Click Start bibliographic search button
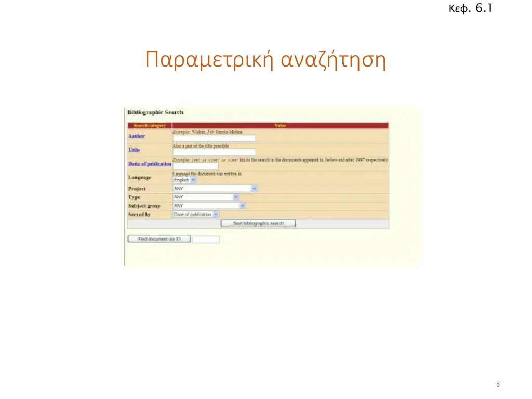Screen dimensions: 532x399 tap(258, 223)
